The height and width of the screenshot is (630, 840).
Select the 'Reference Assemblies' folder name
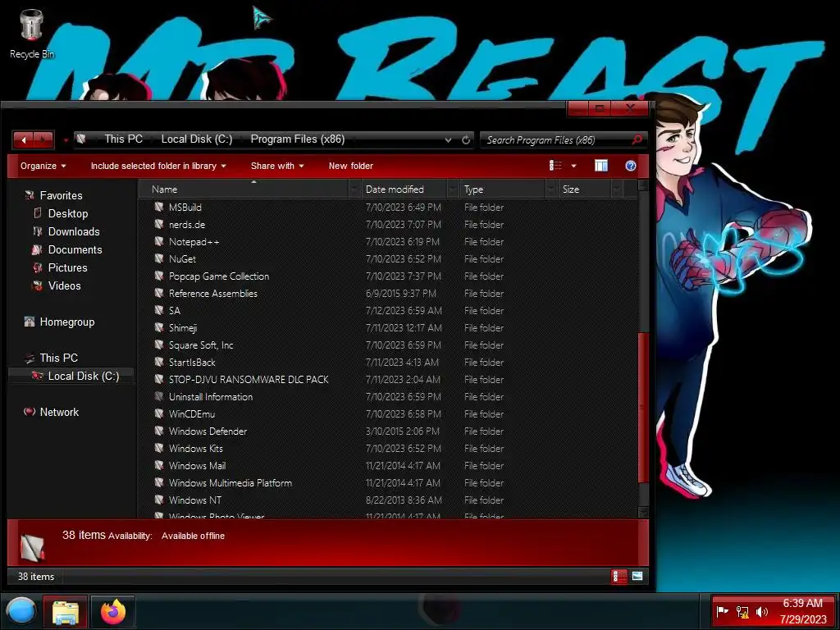(x=212, y=294)
